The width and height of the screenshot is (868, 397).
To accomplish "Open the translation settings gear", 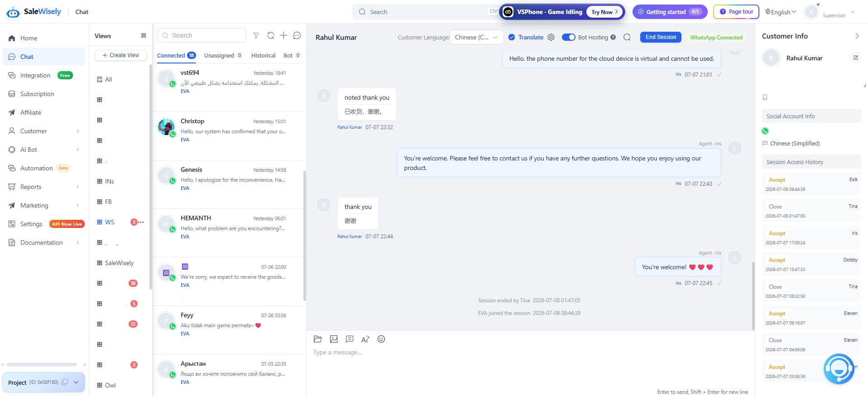I will coord(551,37).
